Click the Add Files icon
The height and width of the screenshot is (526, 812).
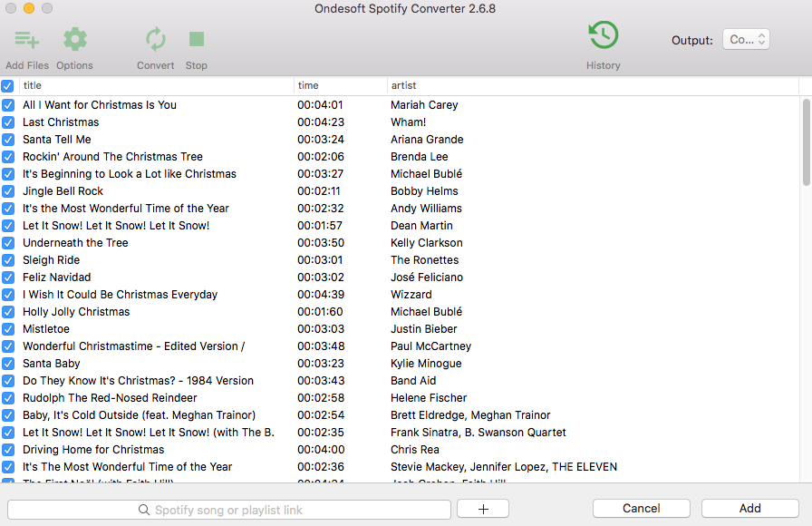tap(27, 40)
